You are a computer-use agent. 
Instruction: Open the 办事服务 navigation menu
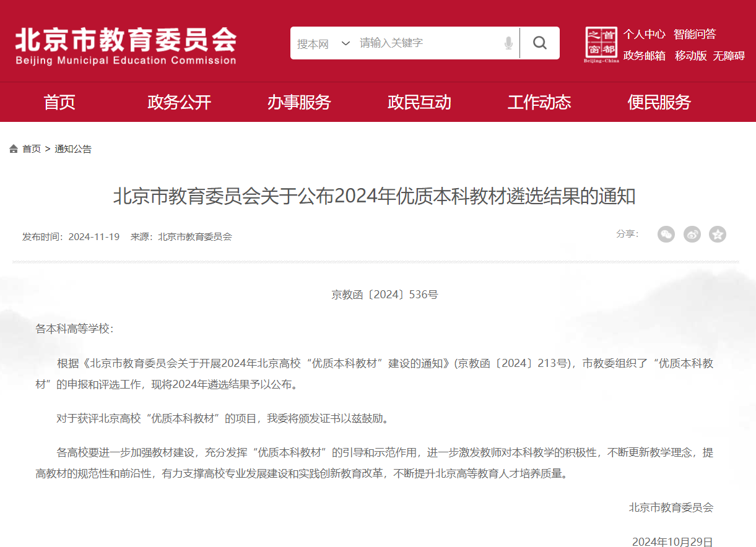coord(299,102)
